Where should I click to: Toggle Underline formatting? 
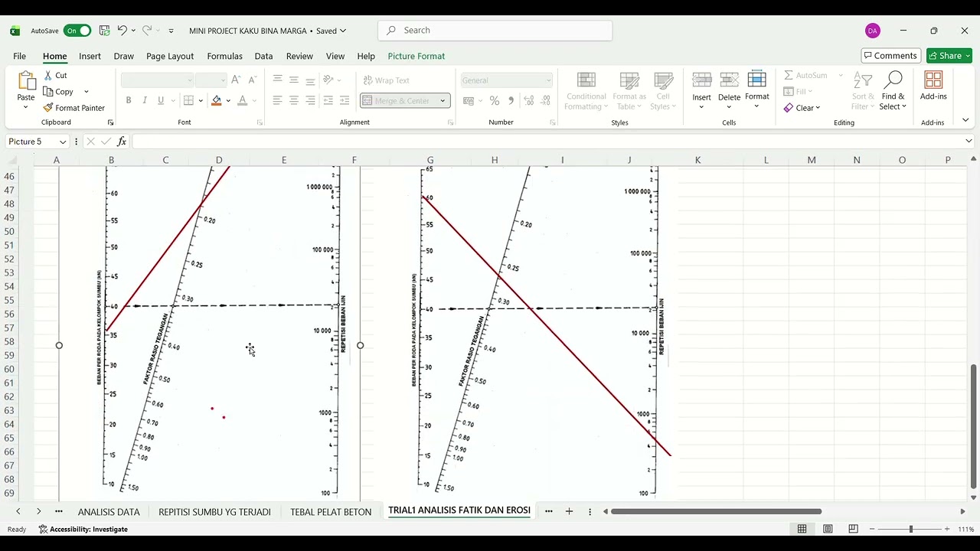click(x=160, y=100)
